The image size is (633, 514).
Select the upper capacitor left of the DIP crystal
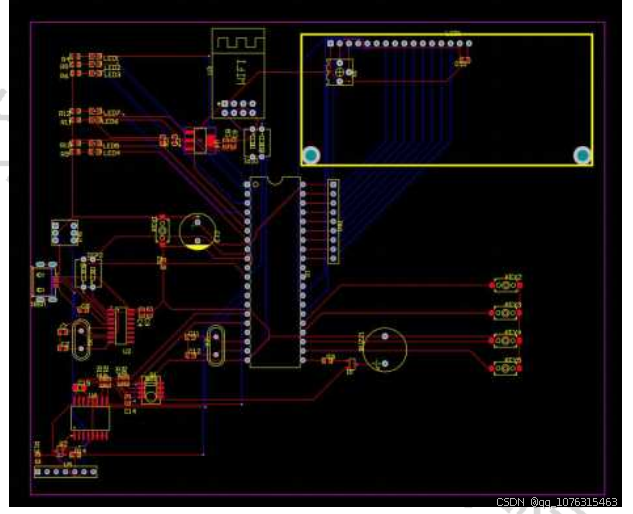coord(192,336)
